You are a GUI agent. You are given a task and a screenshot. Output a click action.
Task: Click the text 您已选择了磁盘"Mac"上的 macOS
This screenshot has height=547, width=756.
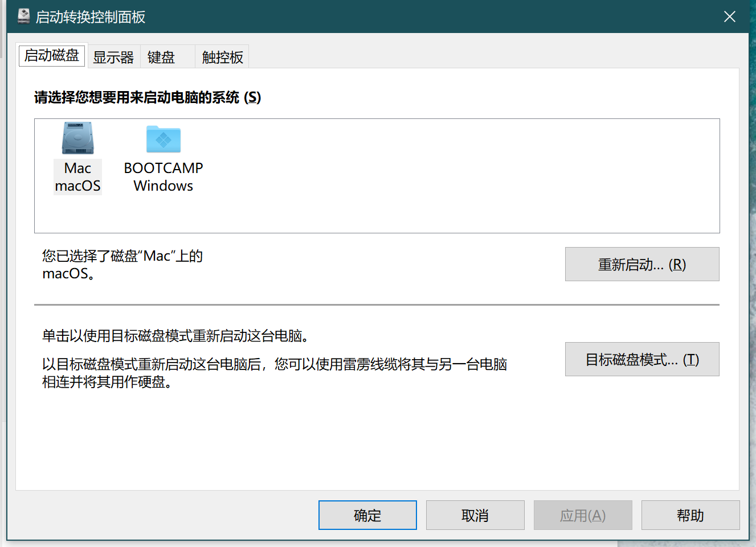[x=122, y=265]
